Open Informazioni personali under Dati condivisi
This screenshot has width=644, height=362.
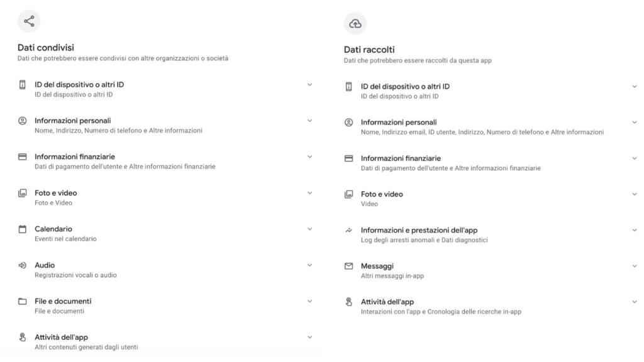pos(72,121)
